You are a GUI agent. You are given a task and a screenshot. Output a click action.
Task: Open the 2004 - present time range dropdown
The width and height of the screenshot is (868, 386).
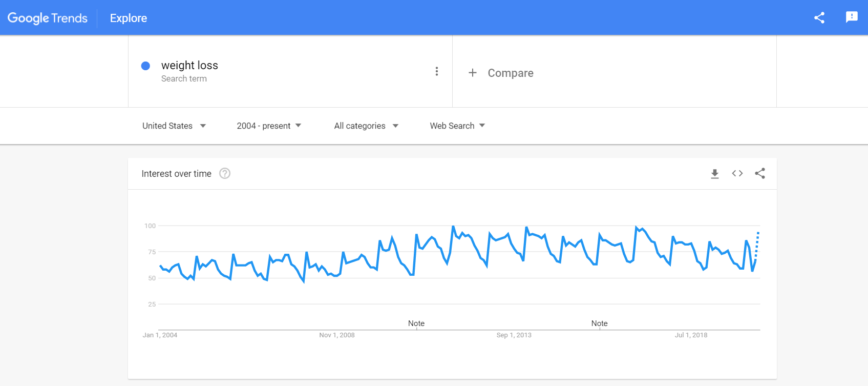pyautogui.click(x=269, y=126)
